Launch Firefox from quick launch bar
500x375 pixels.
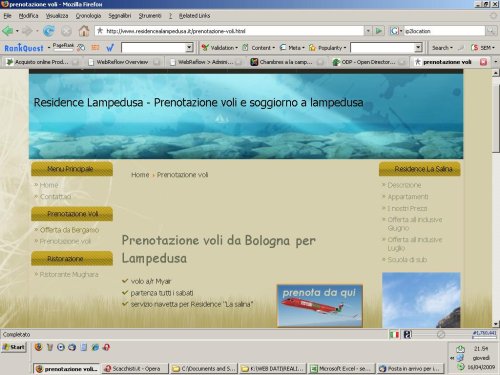(x=38, y=347)
